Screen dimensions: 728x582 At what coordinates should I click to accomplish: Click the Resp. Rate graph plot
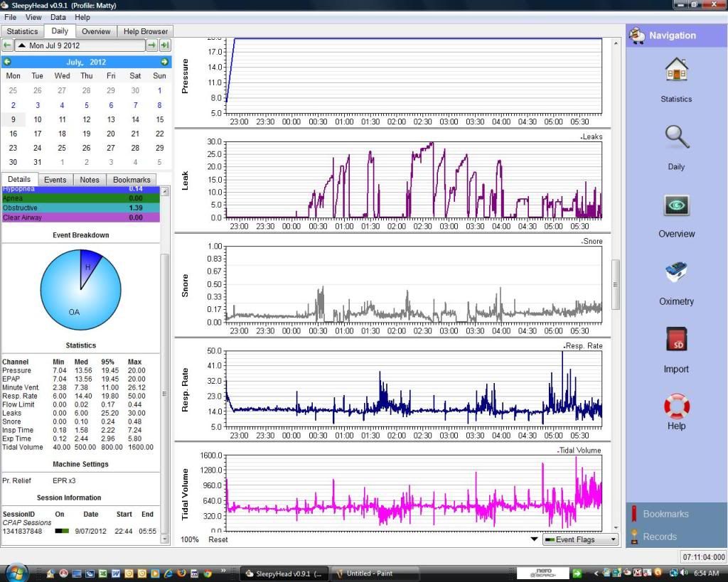[414, 389]
